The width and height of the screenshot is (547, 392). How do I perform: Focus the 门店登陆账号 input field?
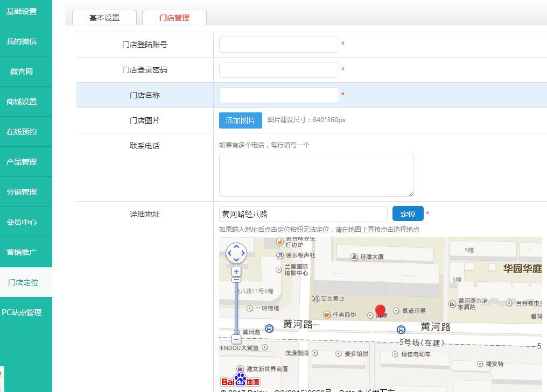click(279, 45)
